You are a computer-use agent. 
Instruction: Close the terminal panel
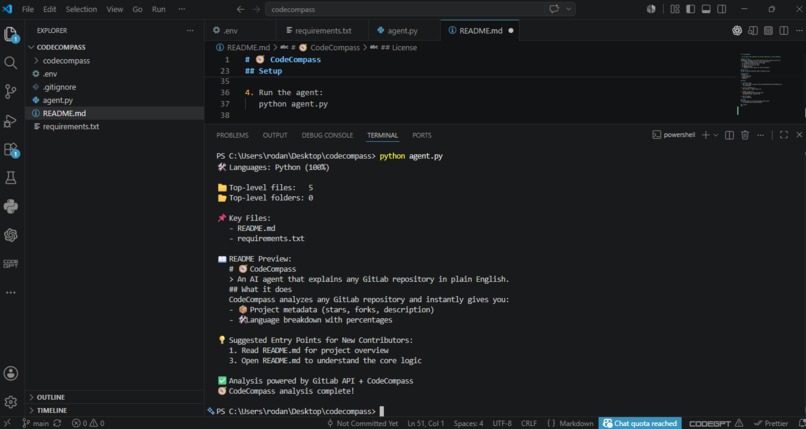(799, 135)
